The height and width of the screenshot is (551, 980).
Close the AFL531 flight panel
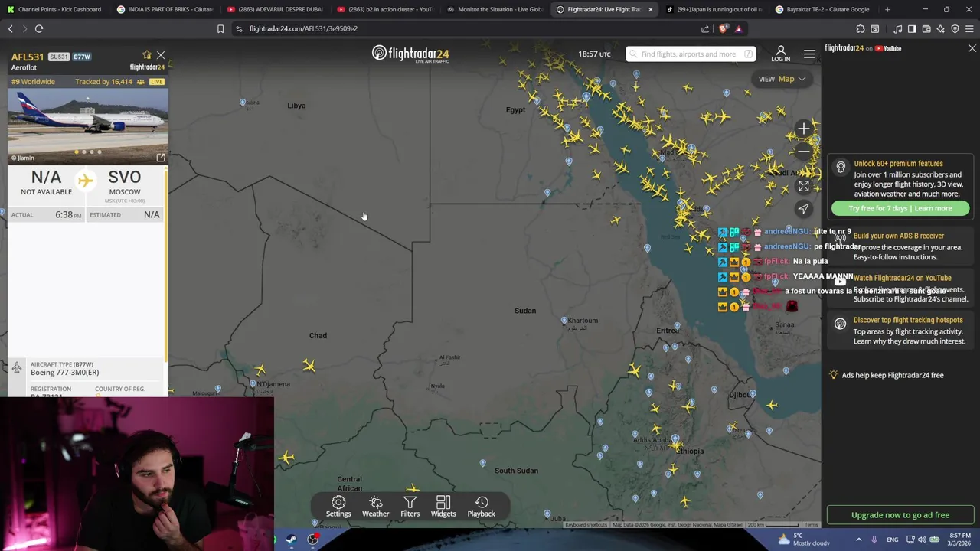[161, 55]
